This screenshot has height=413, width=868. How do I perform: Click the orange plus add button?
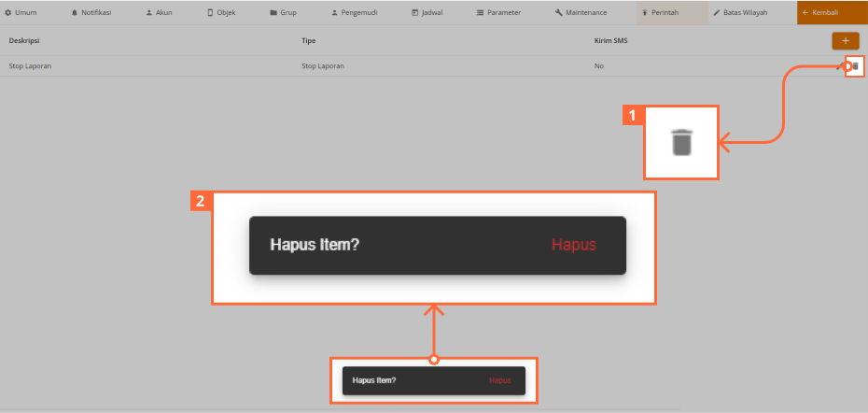click(845, 40)
